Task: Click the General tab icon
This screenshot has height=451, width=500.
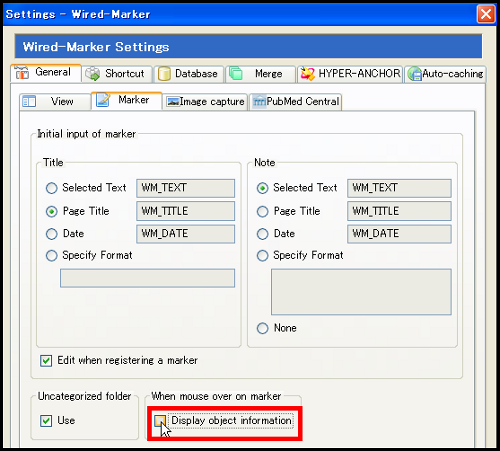Action: tap(22, 72)
